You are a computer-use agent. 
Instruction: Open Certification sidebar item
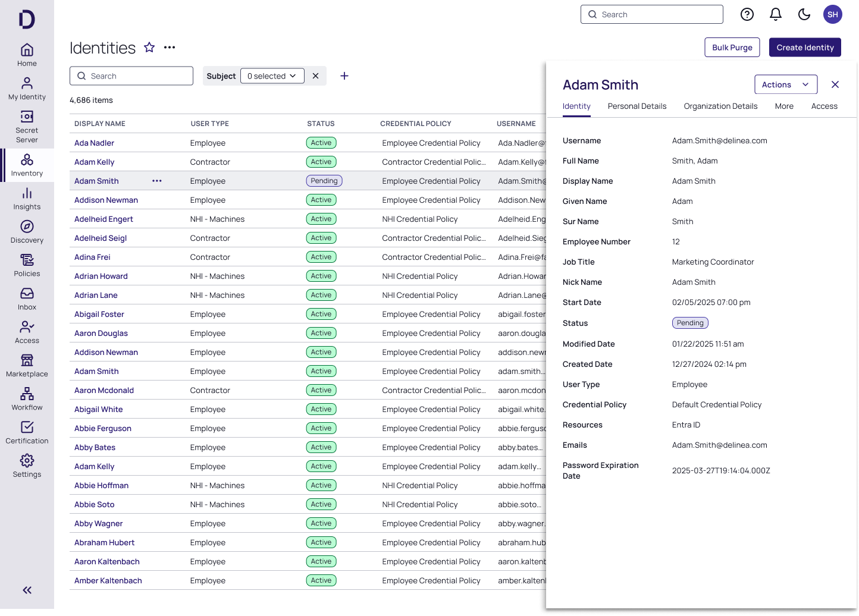coord(27,432)
